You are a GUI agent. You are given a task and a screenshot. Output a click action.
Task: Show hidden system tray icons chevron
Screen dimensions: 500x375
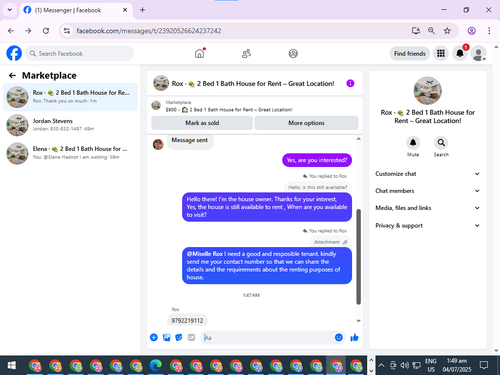coord(381,365)
